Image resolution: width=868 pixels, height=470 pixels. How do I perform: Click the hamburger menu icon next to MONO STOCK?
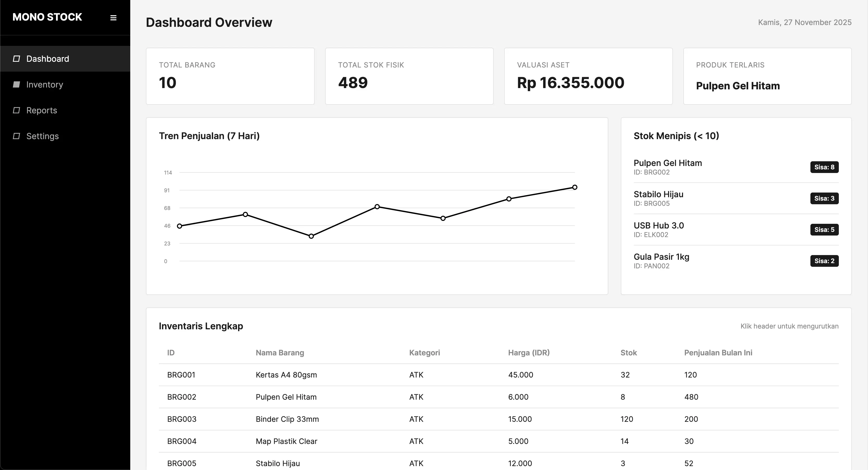(x=113, y=17)
